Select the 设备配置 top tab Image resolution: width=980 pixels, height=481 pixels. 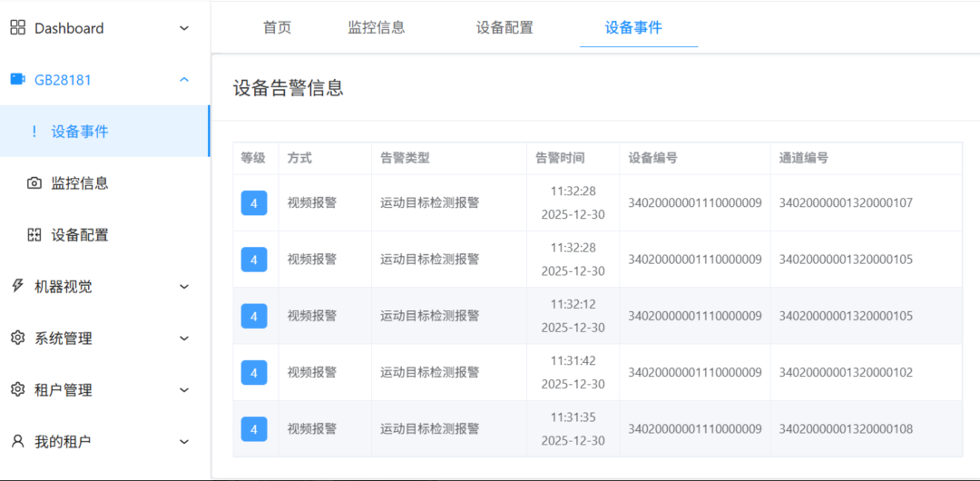[x=505, y=27]
